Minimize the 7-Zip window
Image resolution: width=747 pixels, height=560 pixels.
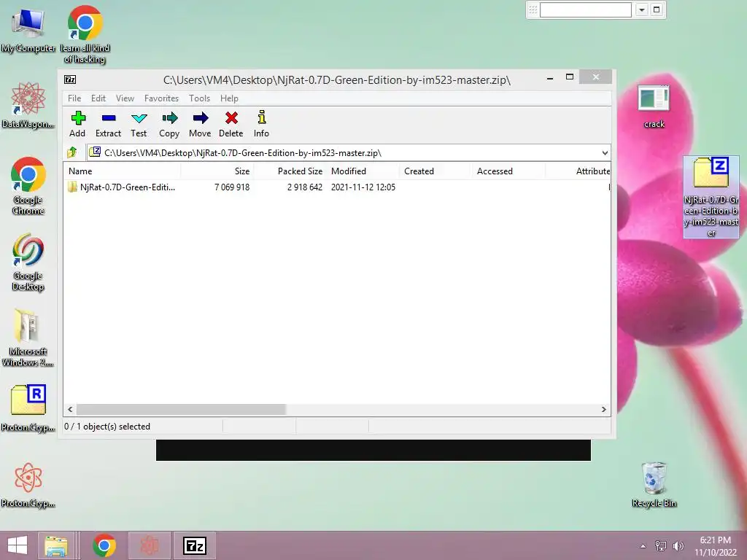(550, 77)
